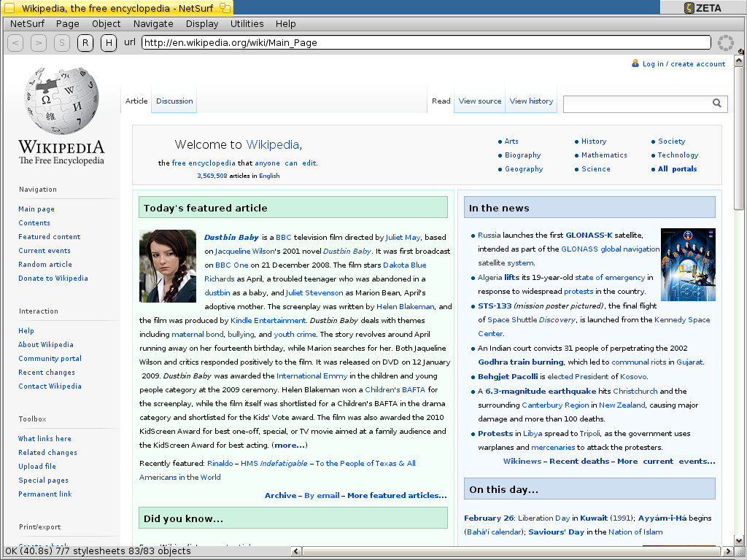
Task: Switch to the Discussion tab
Action: click(174, 101)
